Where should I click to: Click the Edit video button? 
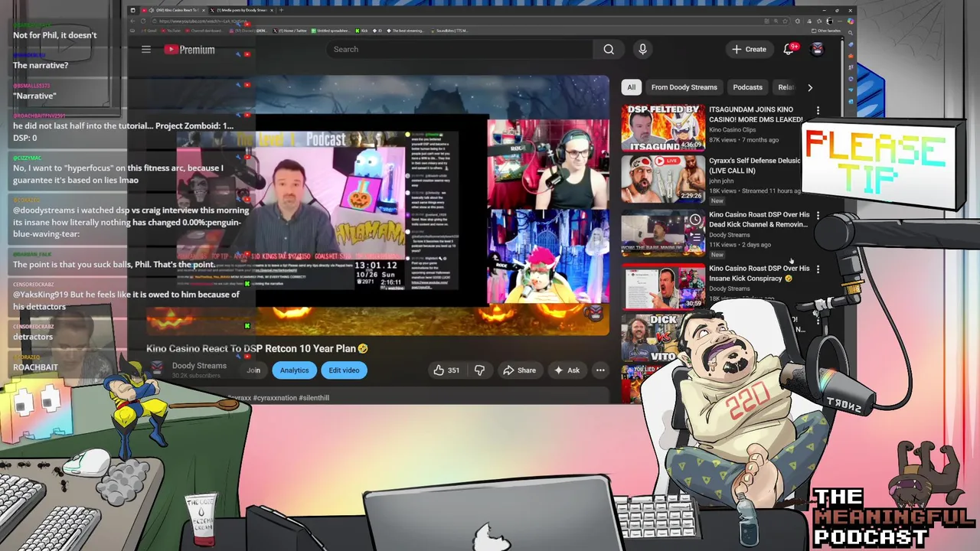(344, 370)
